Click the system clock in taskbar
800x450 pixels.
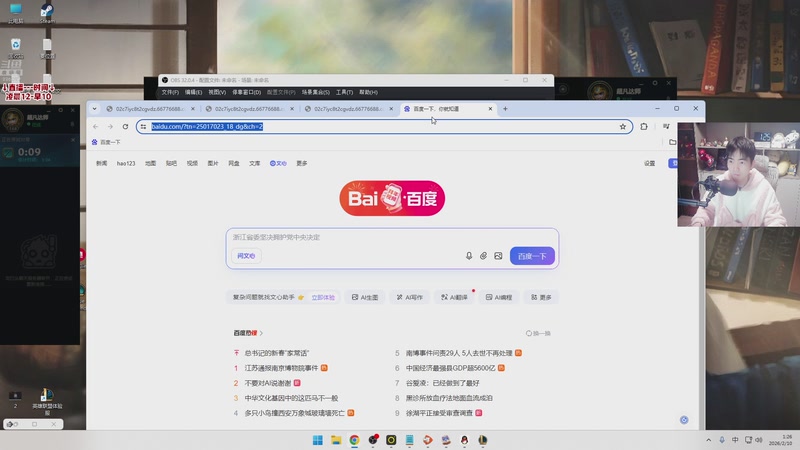tap(781, 440)
